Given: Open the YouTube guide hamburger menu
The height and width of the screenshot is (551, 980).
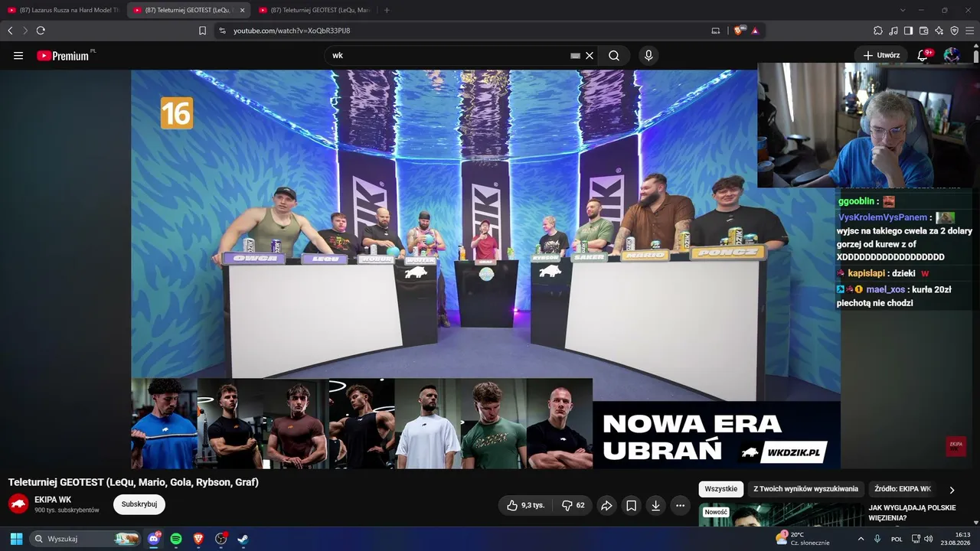Looking at the screenshot, I should [18, 56].
